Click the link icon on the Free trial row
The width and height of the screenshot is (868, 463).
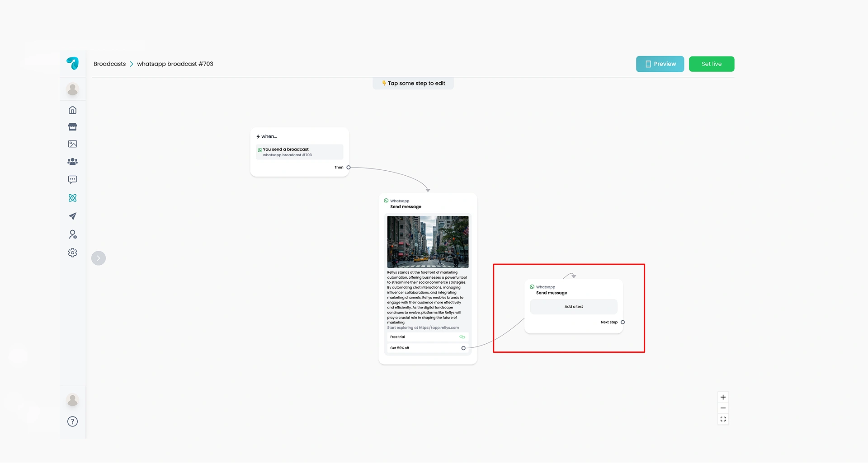pos(462,337)
